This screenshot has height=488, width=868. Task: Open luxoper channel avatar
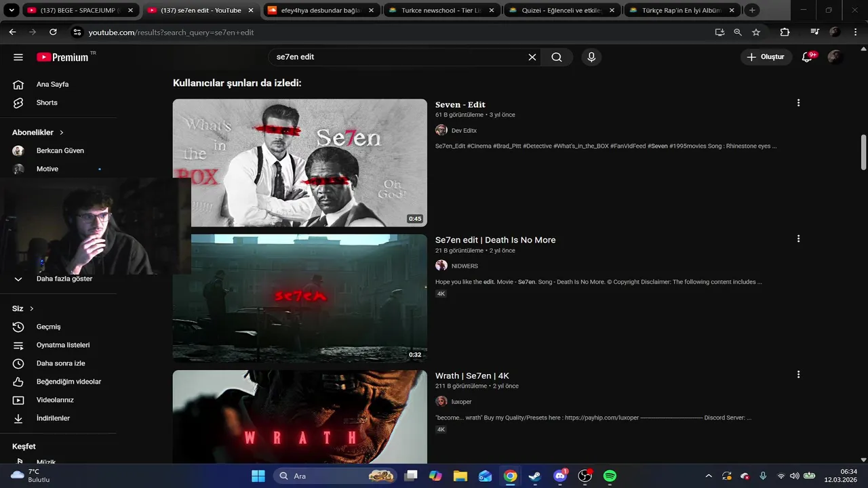[x=441, y=401]
